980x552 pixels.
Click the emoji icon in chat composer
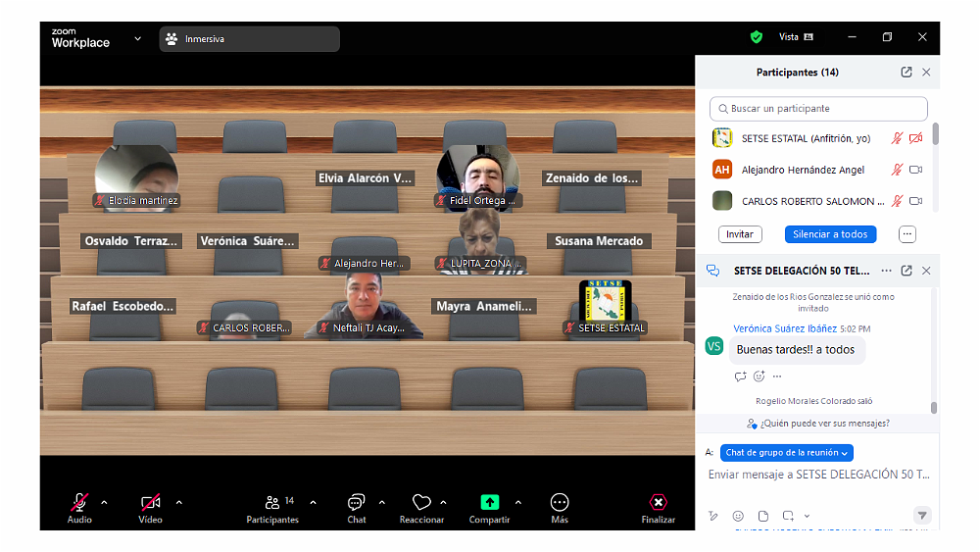click(738, 516)
